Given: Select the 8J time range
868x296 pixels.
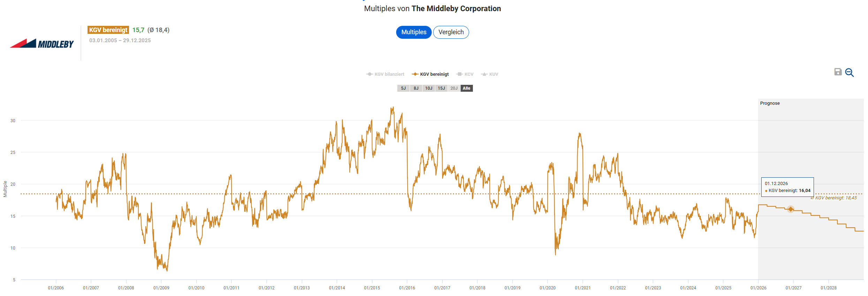Looking at the screenshot, I should pos(416,88).
